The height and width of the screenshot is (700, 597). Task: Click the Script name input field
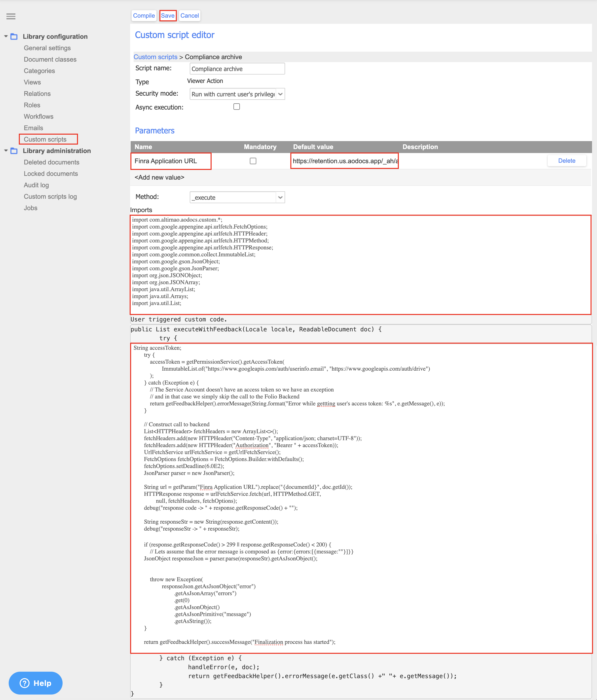(237, 69)
